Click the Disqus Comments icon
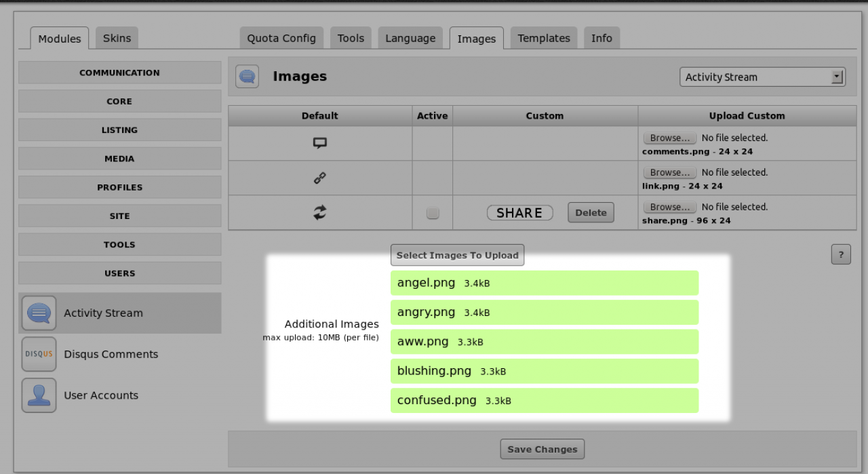The image size is (868, 474). point(39,354)
